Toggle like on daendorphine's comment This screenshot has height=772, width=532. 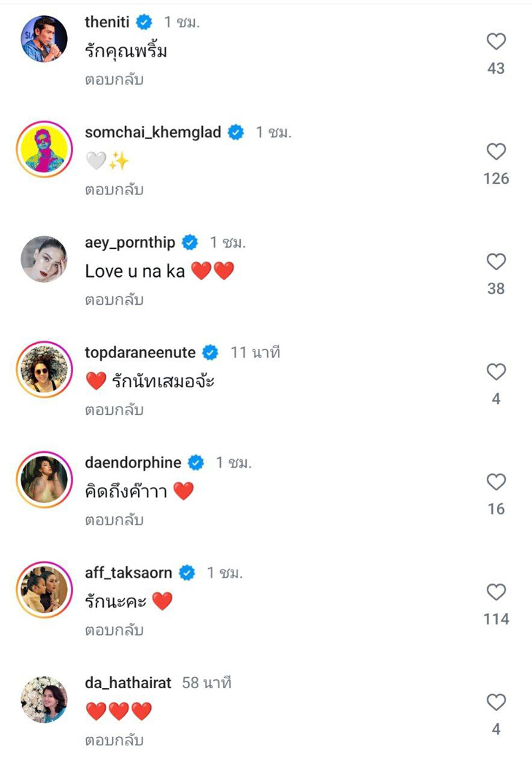coord(495,483)
